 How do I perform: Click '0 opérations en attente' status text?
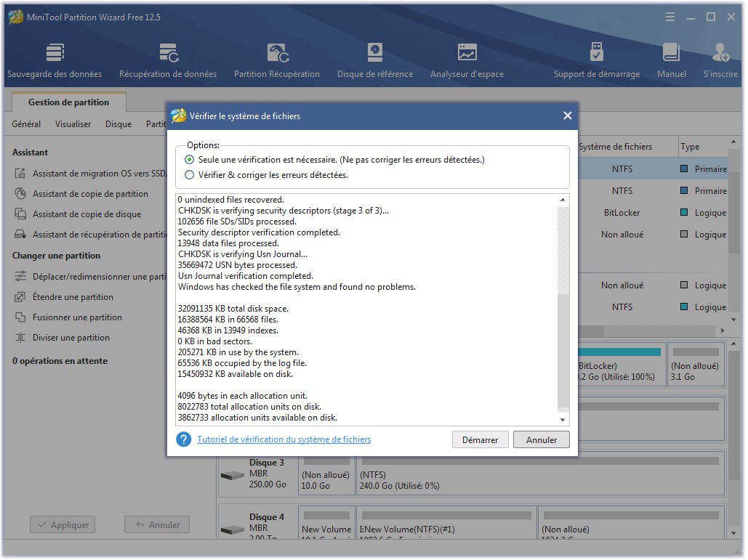click(x=60, y=361)
